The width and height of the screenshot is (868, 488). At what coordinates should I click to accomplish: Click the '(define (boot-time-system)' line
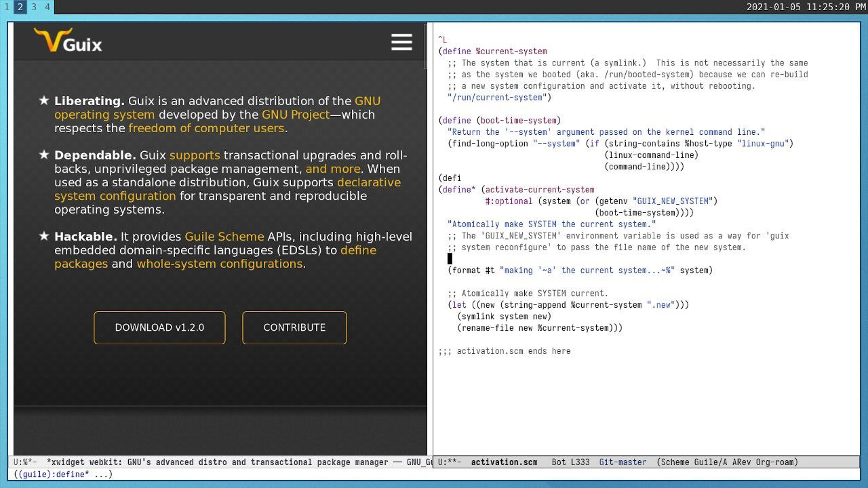(x=500, y=121)
